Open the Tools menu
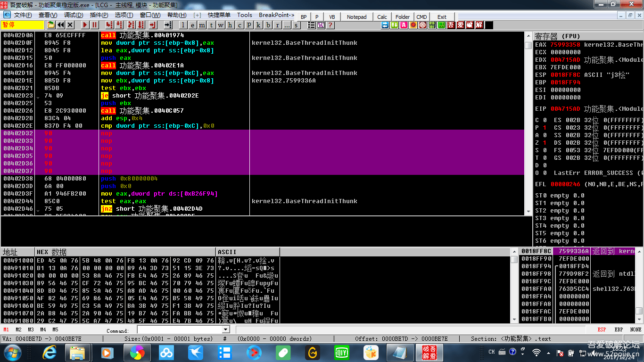 point(245,15)
